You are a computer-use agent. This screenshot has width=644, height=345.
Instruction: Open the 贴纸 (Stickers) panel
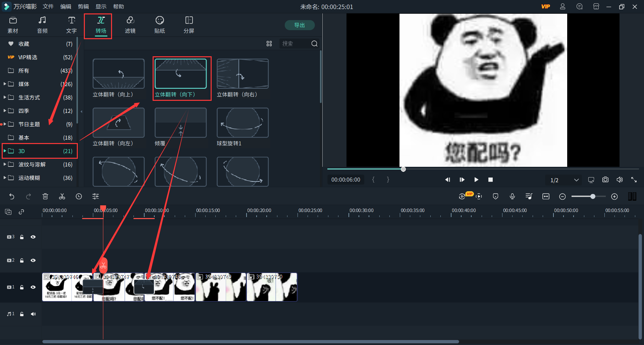(x=159, y=24)
